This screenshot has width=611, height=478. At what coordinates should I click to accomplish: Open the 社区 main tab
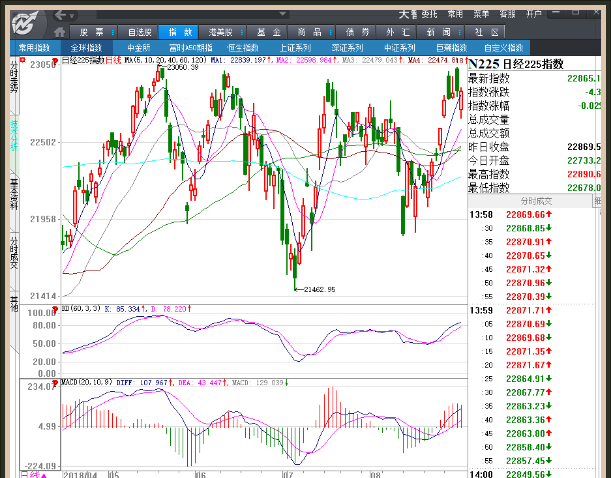(x=486, y=32)
